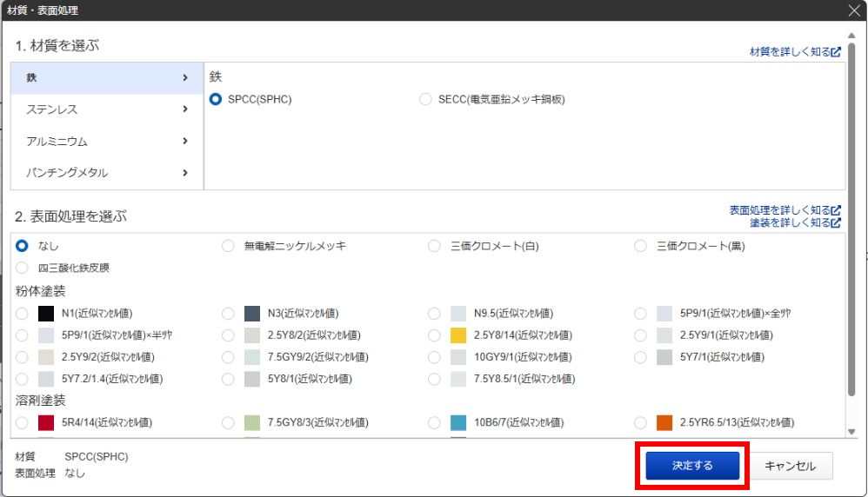This screenshot has width=868, height=497.
Task: Open 材質を詳しく知る link
Action: click(795, 52)
